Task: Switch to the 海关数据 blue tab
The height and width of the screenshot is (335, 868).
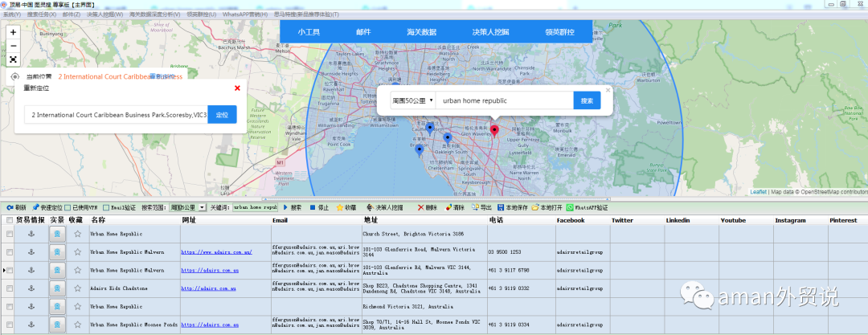Action: pos(421,32)
